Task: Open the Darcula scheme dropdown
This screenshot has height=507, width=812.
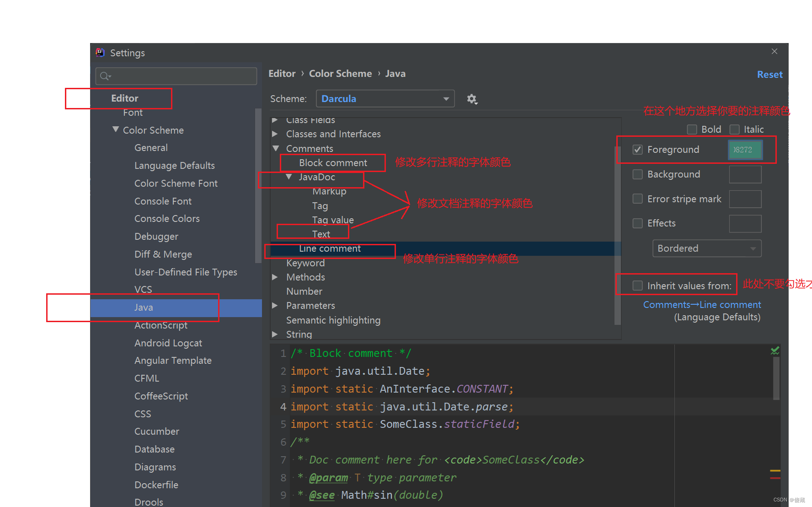Action: pyautogui.click(x=385, y=99)
